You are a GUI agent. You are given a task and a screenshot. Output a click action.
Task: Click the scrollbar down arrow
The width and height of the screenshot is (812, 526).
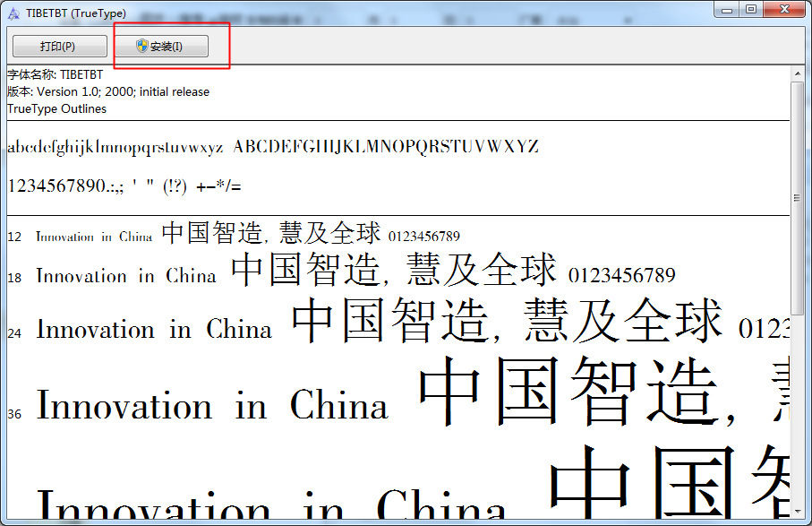(x=798, y=512)
